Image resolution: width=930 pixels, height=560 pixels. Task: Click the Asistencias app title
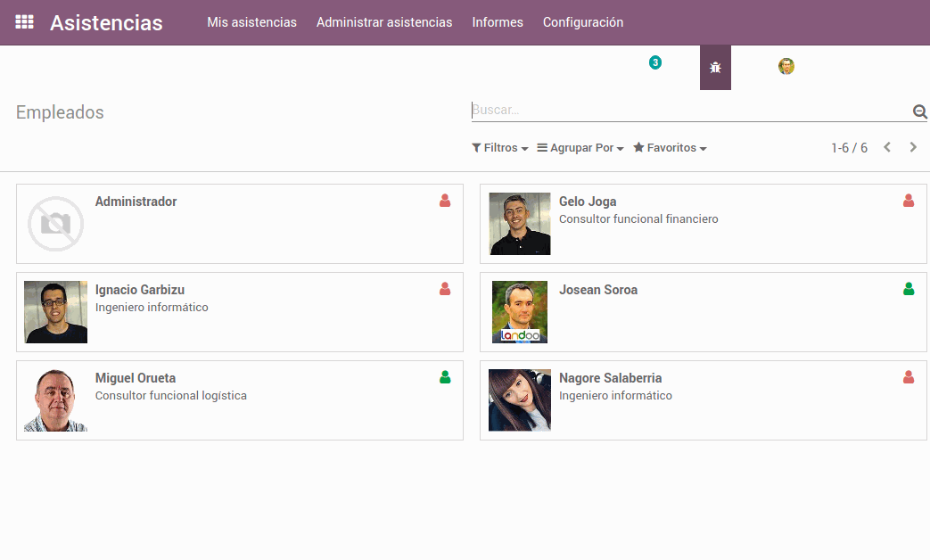[106, 22]
